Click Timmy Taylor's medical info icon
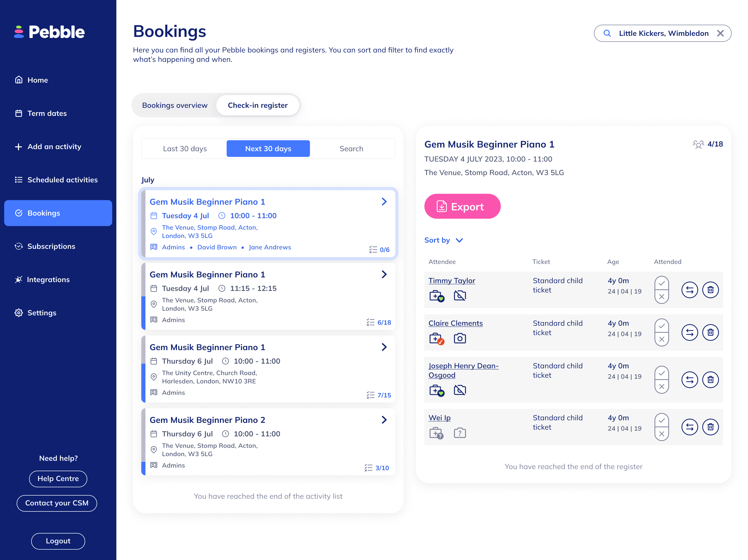Viewport: 748px width, 560px height. tap(436, 296)
